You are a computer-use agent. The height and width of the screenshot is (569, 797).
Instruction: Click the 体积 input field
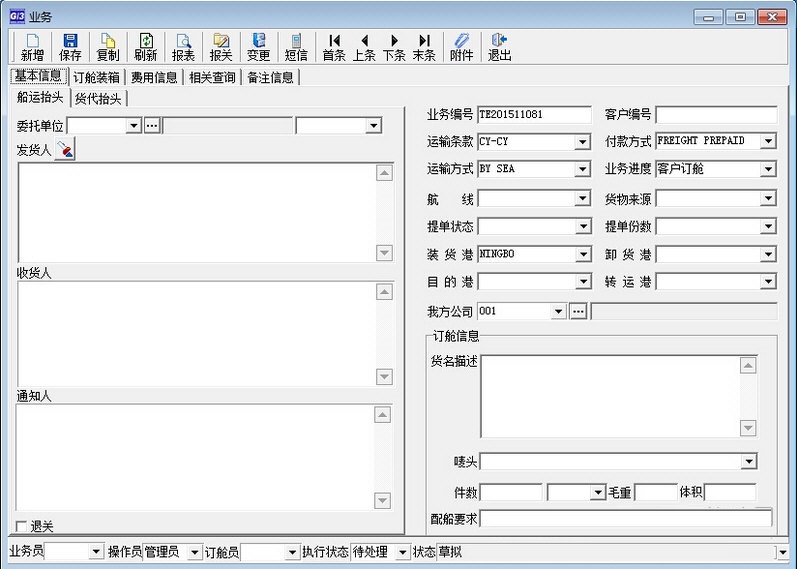tap(730, 492)
